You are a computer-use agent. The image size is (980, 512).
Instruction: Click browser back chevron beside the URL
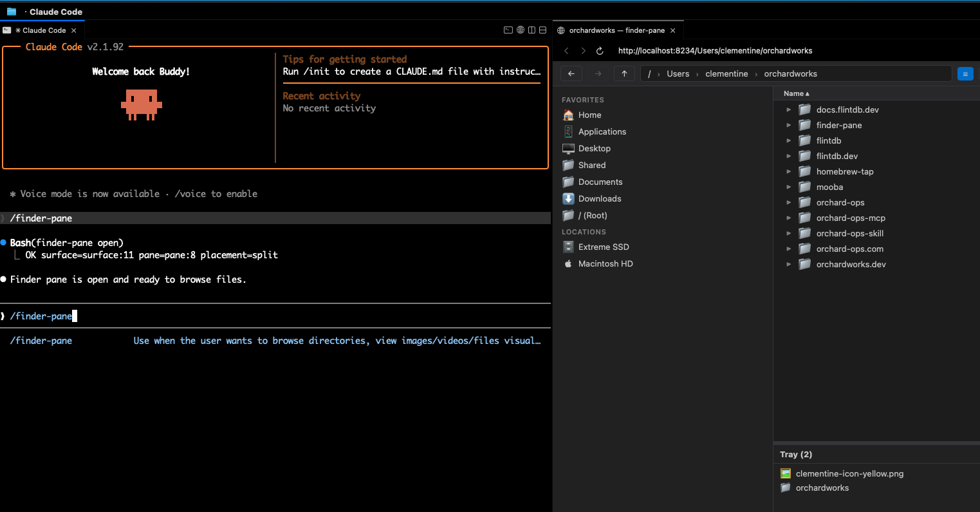pos(566,51)
